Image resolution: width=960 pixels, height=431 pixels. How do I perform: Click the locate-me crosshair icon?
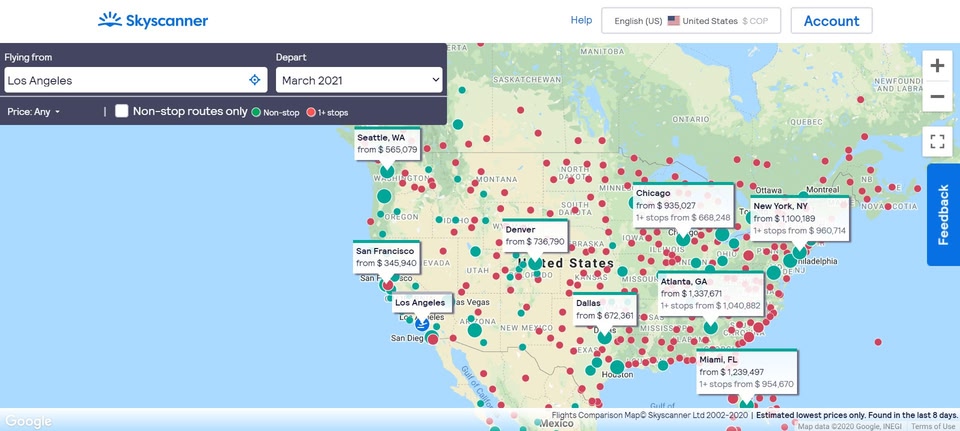[x=255, y=80]
